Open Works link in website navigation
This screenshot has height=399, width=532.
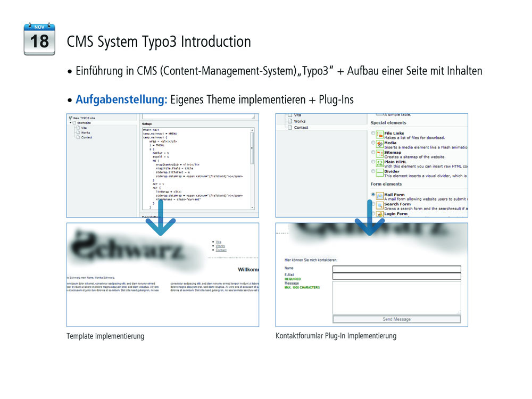(220, 246)
